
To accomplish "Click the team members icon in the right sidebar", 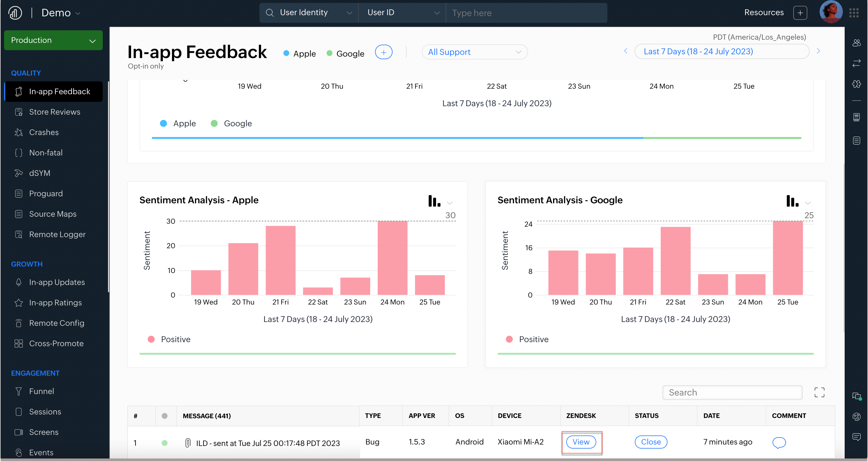I will point(856,43).
